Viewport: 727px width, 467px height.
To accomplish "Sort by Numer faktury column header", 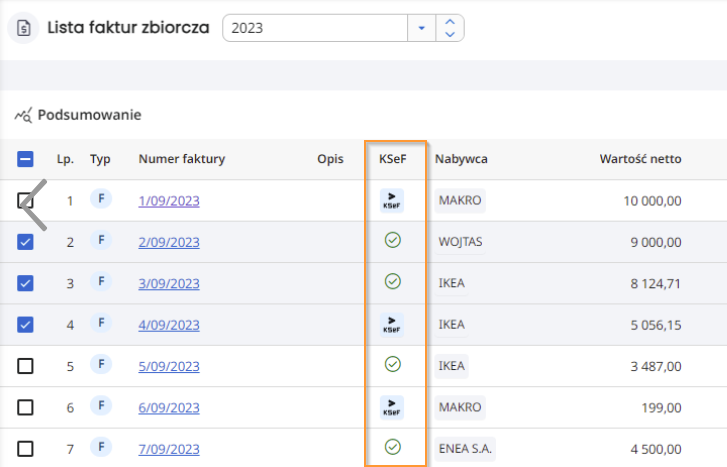I will click(182, 159).
